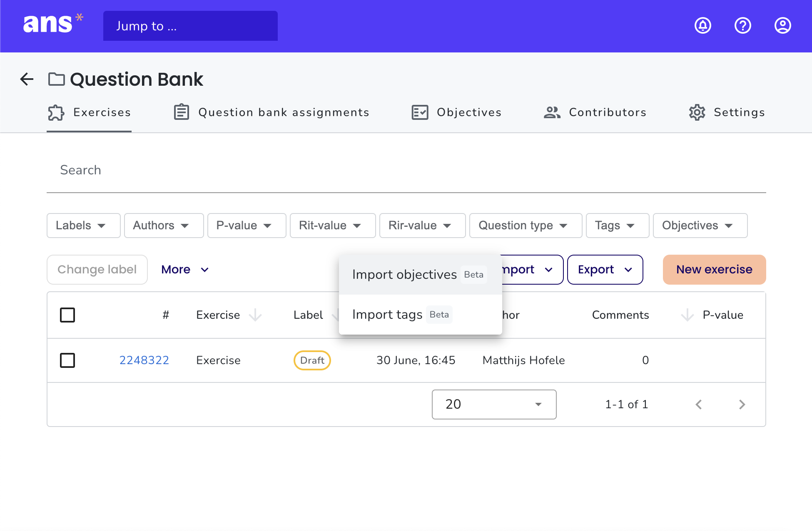Open the Export dropdown

[605, 270]
